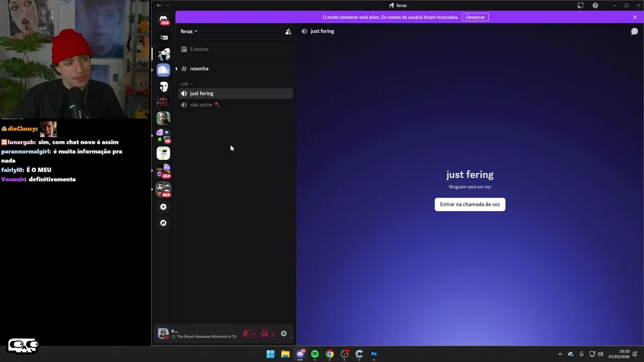Click The Royal Hawaiian Minstrels status text
This screenshot has width=644, height=362.
[x=206, y=337]
